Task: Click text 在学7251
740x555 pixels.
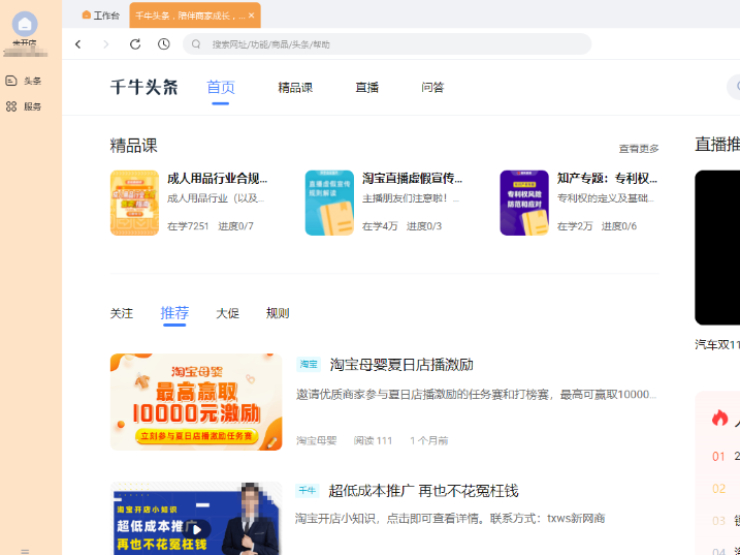Action: click(x=188, y=226)
